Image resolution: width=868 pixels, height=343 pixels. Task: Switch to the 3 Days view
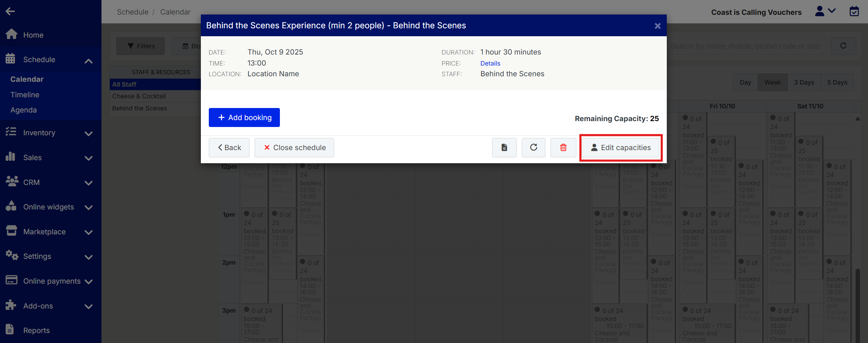point(804,82)
